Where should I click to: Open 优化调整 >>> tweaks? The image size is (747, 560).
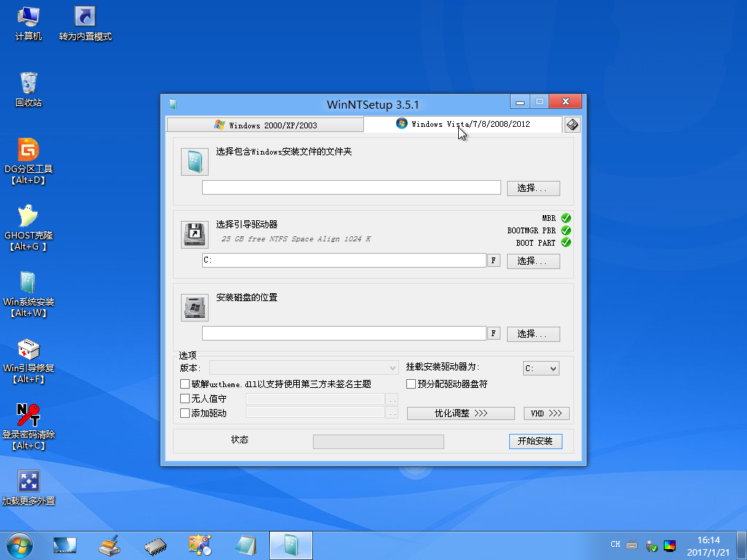pyautogui.click(x=461, y=413)
